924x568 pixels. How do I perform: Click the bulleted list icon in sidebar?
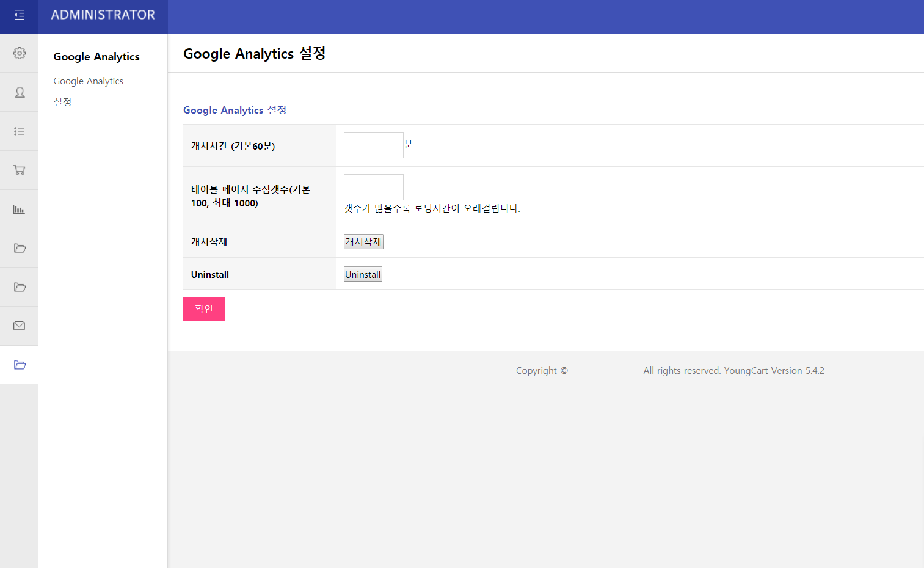[x=20, y=131]
